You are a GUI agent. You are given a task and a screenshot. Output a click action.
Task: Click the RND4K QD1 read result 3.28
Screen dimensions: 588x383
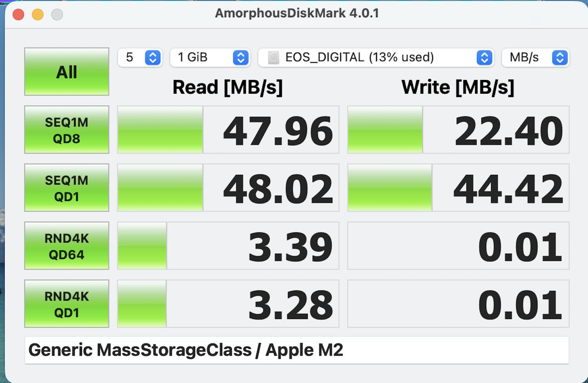[x=290, y=305]
